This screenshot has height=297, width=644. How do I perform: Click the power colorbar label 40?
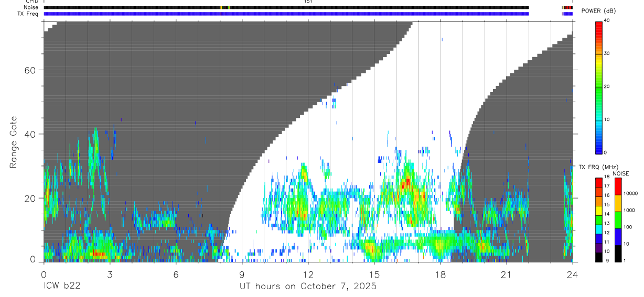click(x=607, y=20)
